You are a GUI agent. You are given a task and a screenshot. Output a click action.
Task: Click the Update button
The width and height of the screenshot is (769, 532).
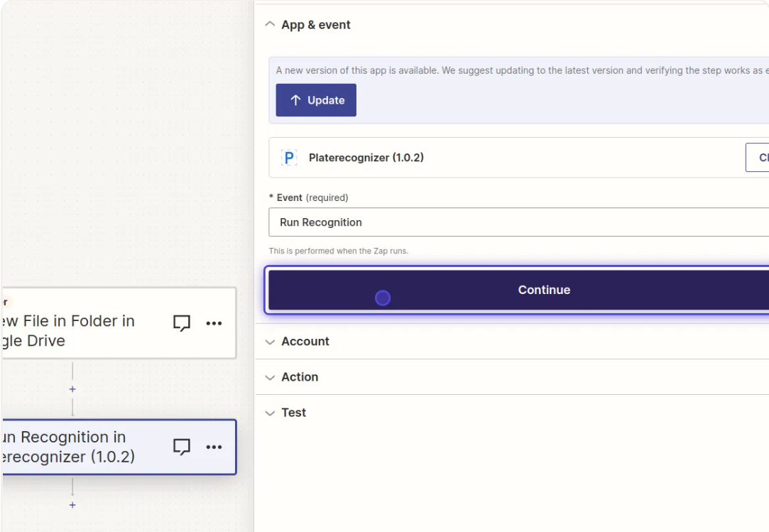pos(316,100)
